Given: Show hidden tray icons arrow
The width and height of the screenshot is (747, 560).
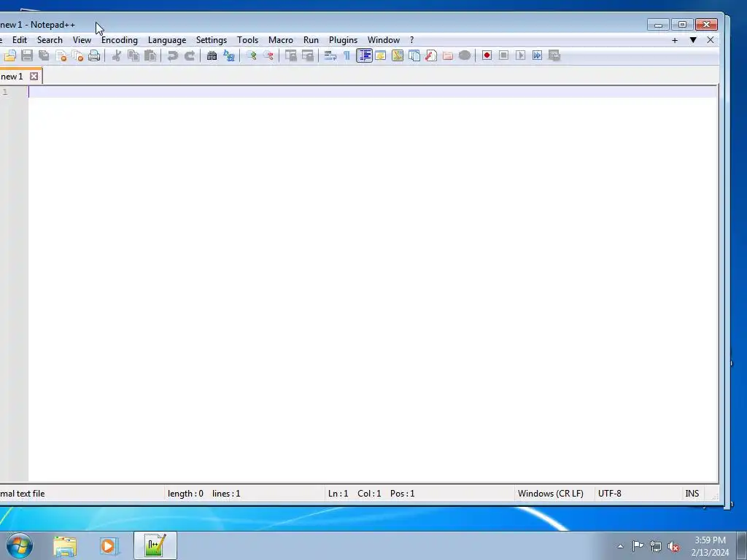Looking at the screenshot, I should 620,546.
